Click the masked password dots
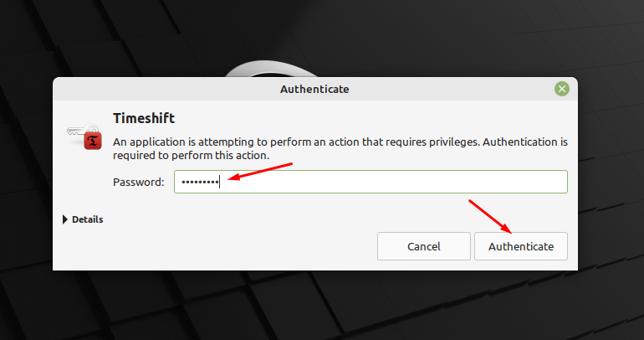Image resolution: width=644 pixels, height=340 pixels. coord(200,182)
